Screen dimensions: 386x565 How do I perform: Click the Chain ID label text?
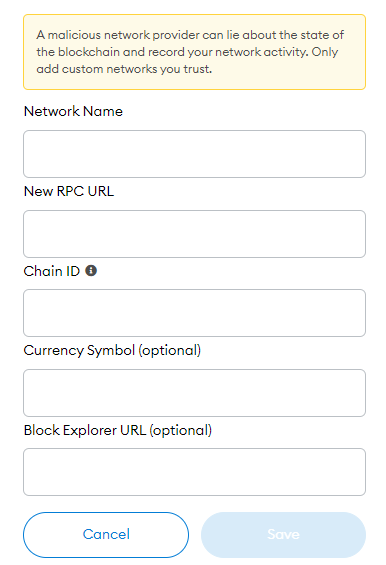click(52, 271)
